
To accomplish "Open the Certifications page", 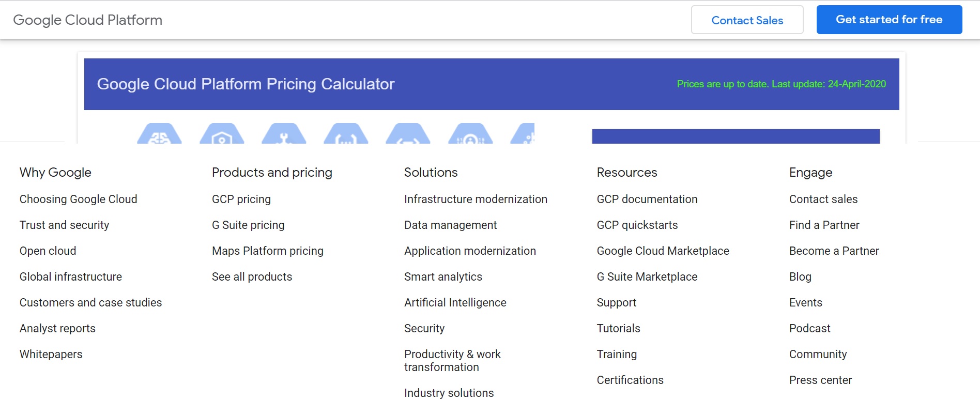I will coord(630,380).
